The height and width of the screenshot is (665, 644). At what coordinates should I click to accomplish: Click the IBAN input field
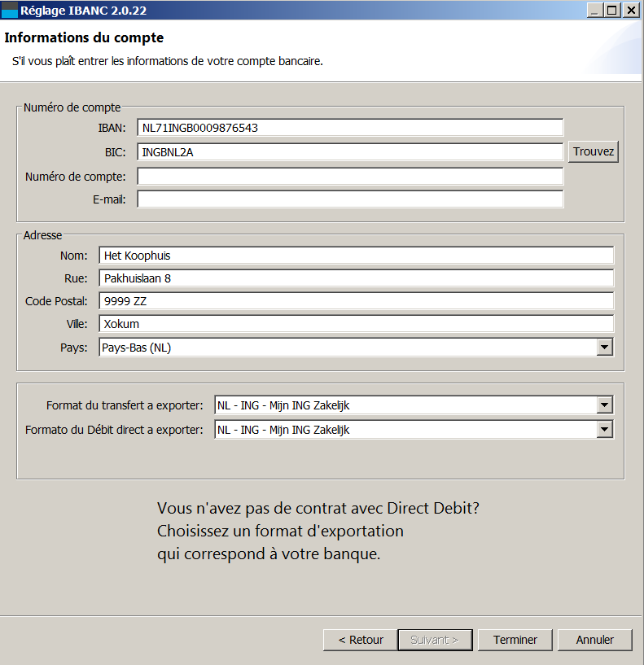tap(350, 128)
